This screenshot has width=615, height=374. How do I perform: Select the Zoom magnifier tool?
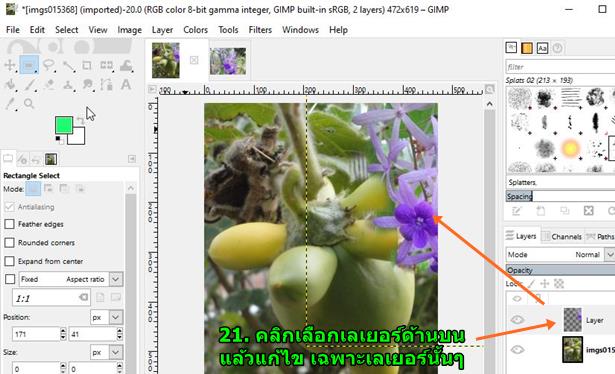29,103
